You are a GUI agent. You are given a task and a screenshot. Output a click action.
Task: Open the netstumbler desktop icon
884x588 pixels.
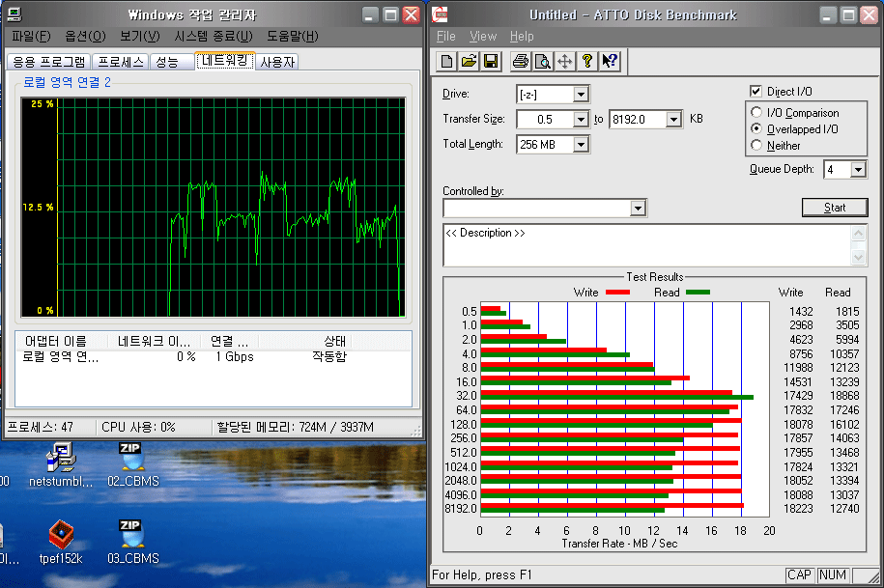(60, 465)
